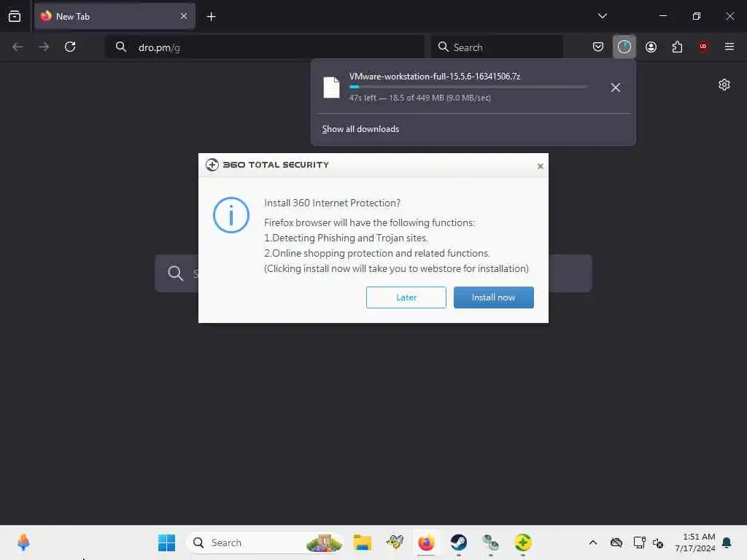Open the widgets icon at taskbar left

click(x=23, y=542)
